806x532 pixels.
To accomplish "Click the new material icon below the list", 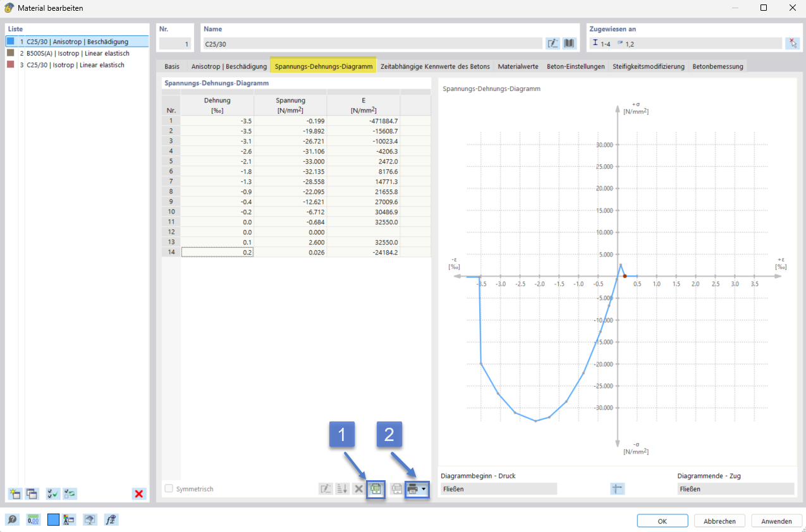I will [x=14, y=493].
